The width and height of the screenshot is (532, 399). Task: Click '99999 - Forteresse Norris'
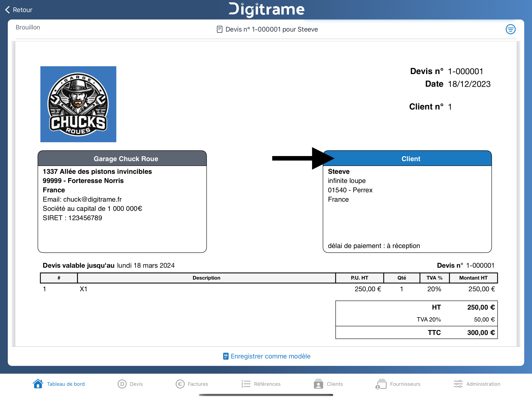83,181
